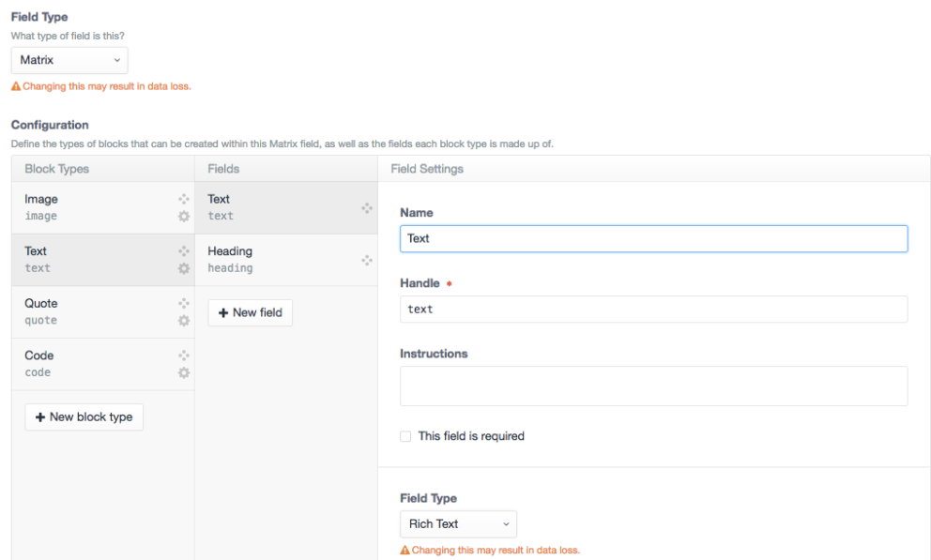The image size is (931, 560).
Task: Focus the Name input field
Action: (654, 238)
